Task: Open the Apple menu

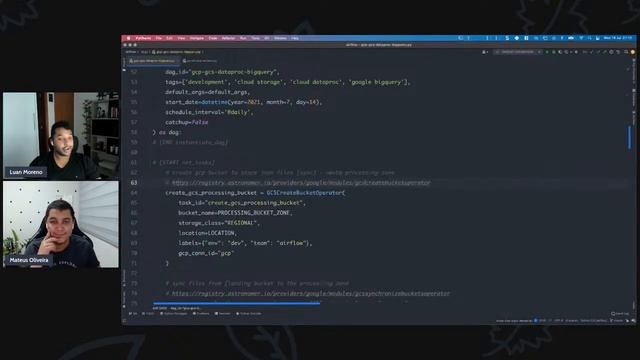Action: coord(129,38)
